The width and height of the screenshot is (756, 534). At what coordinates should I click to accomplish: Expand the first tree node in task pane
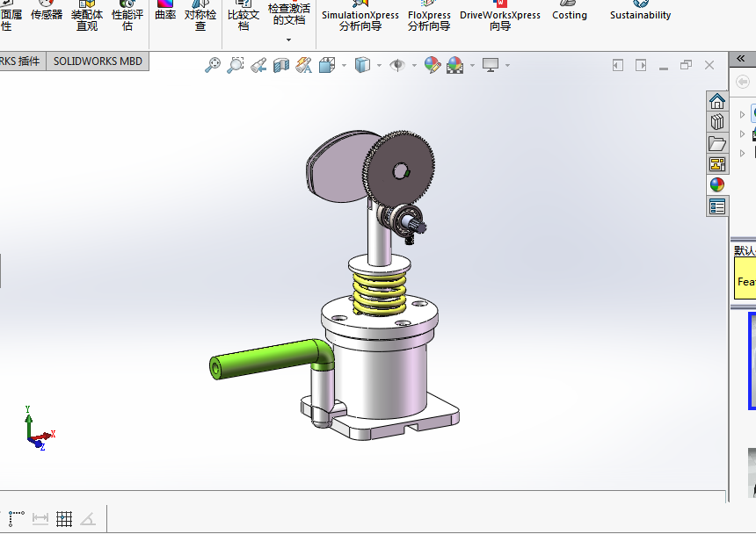pos(743,114)
